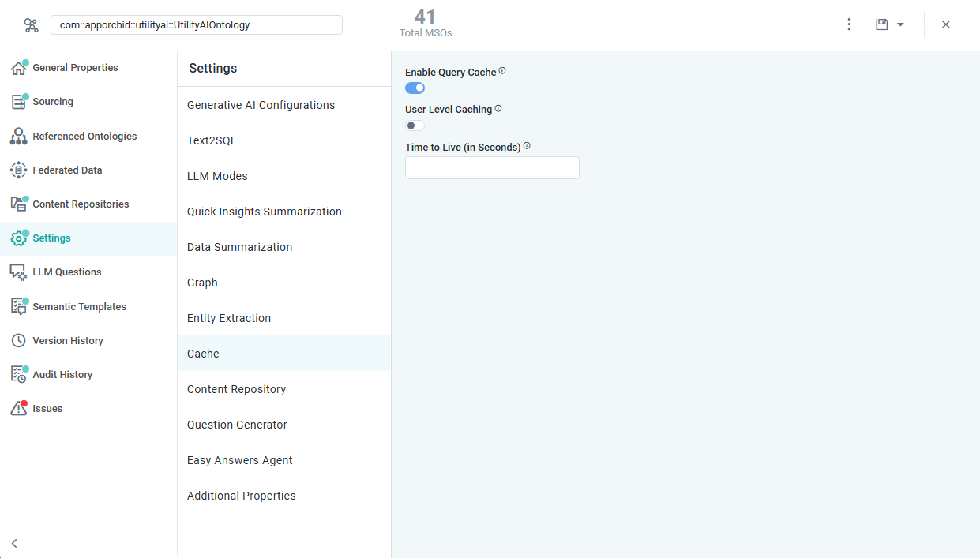This screenshot has height=558, width=980.
Task: Select Additional Properties in settings list
Action: 284,496
